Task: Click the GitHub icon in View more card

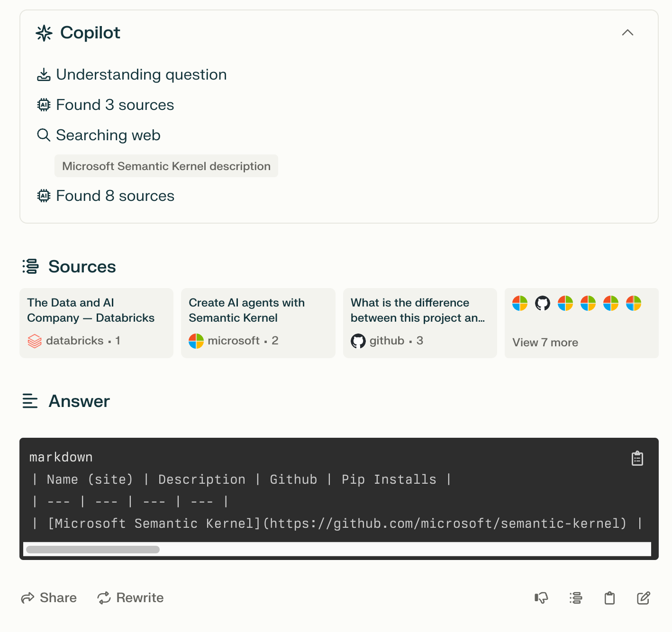Action: tap(542, 303)
